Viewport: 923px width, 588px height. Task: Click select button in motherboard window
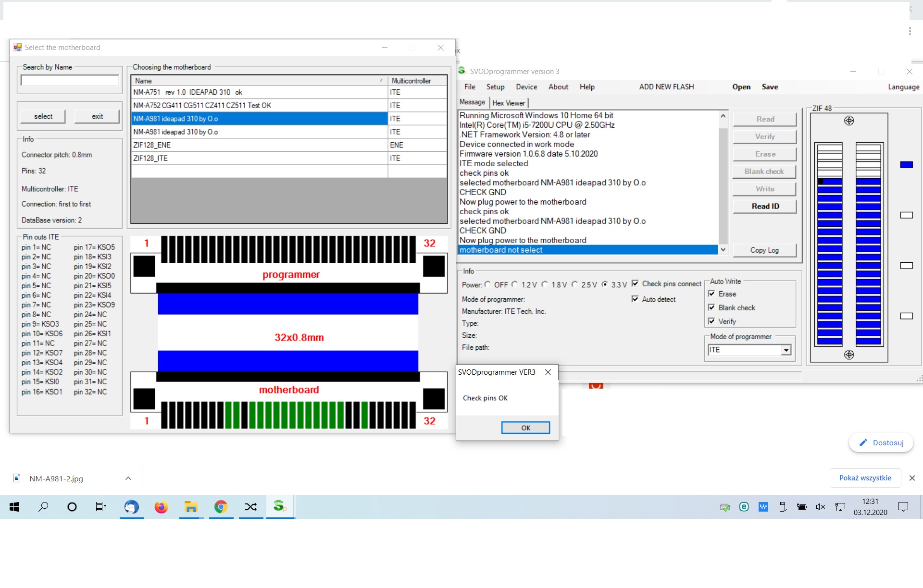(x=43, y=116)
